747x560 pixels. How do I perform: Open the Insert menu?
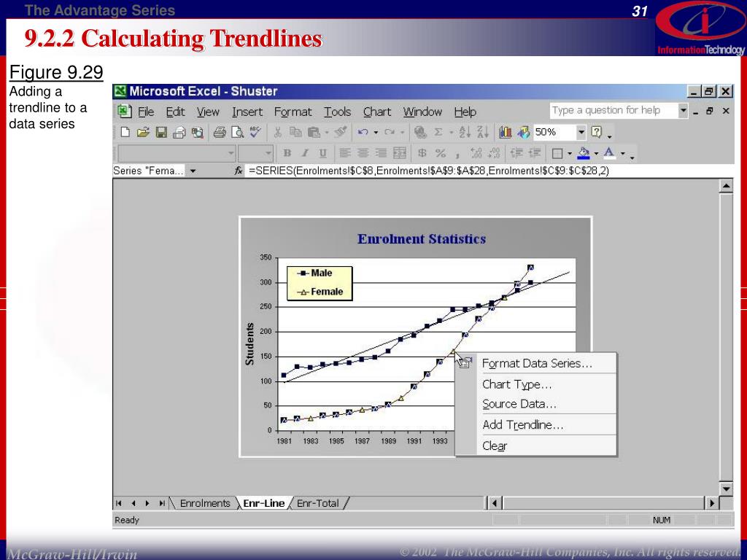click(247, 112)
